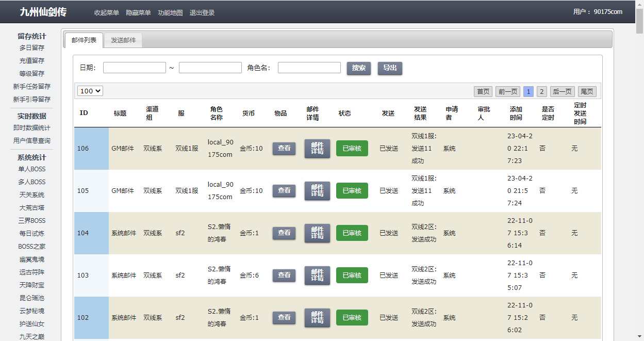Focus the start date input field
The height and width of the screenshot is (341, 644).
point(135,68)
